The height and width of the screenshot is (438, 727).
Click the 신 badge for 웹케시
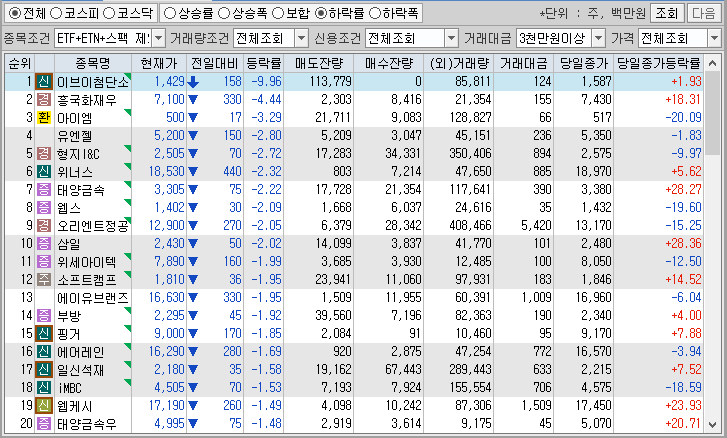coord(44,406)
